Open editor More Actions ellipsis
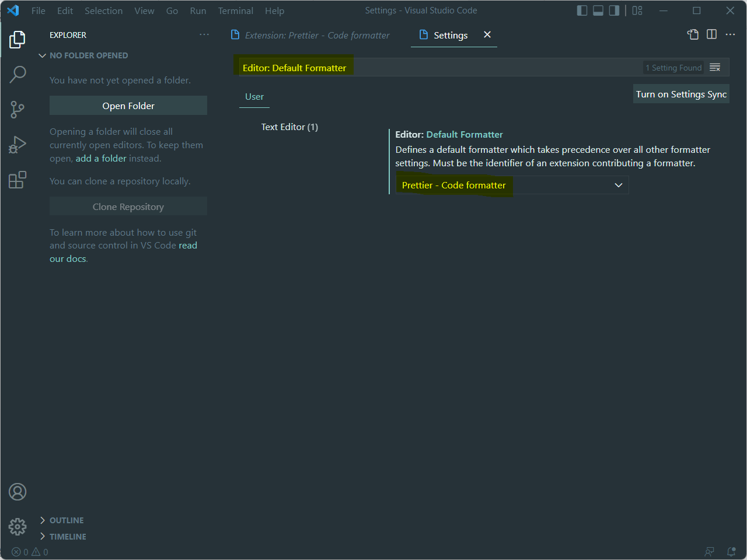This screenshot has height=560, width=747. [x=730, y=34]
